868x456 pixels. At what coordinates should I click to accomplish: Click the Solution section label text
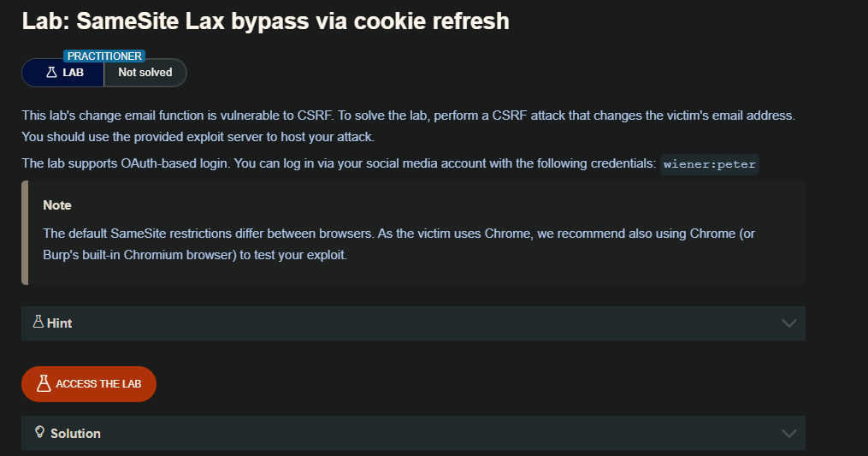tap(75, 434)
